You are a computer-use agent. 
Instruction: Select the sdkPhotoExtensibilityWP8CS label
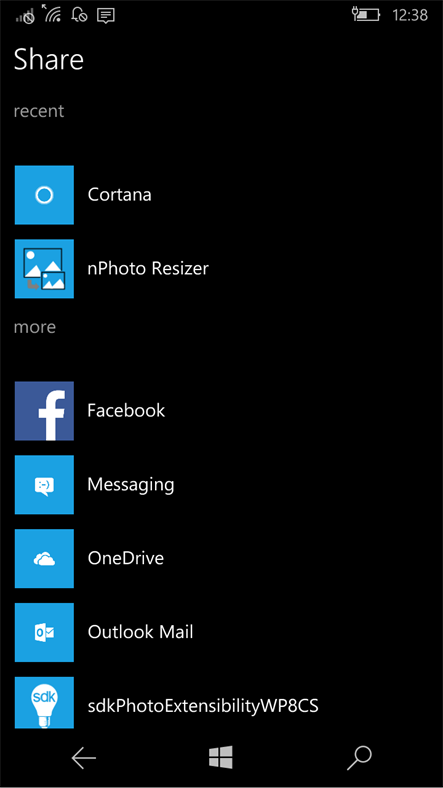[203, 707]
